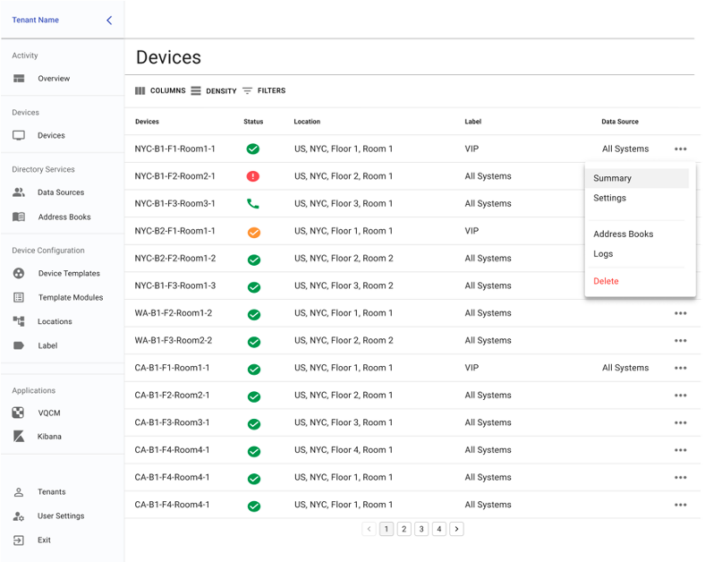Click error status icon for NYC-B1-F2-Room2-1

point(253,176)
